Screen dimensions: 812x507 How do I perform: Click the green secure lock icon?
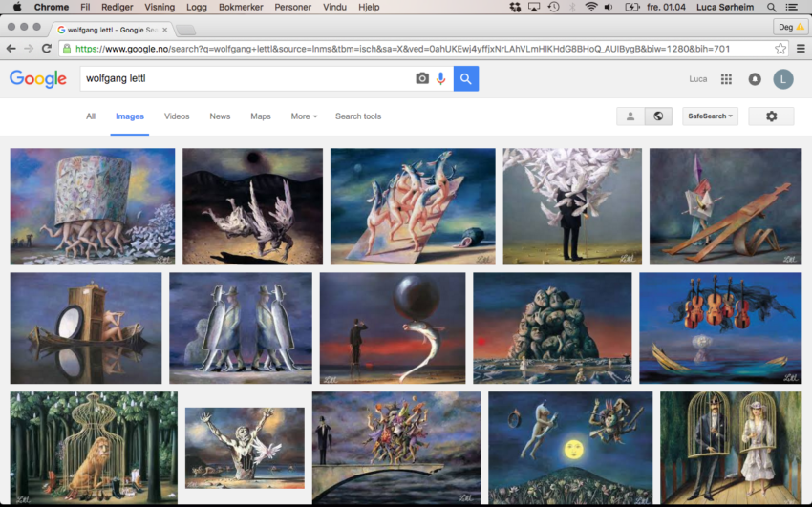67,49
